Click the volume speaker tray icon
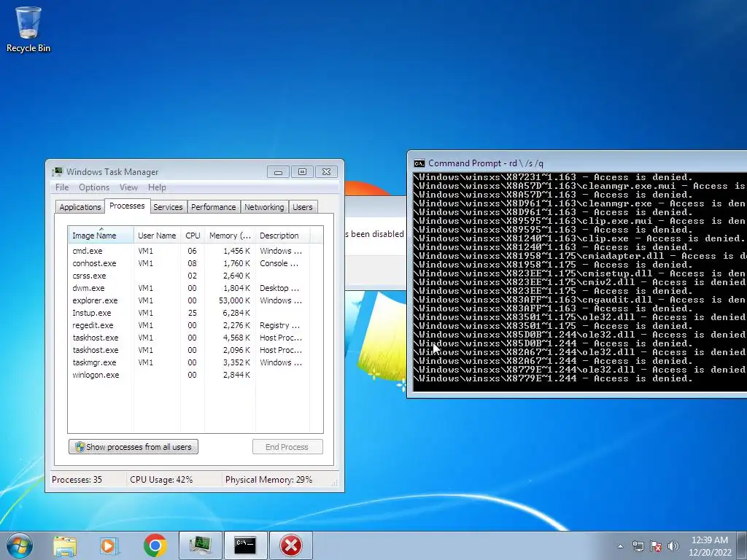The width and height of the screenshot is (747, 560). coord(673,546)
